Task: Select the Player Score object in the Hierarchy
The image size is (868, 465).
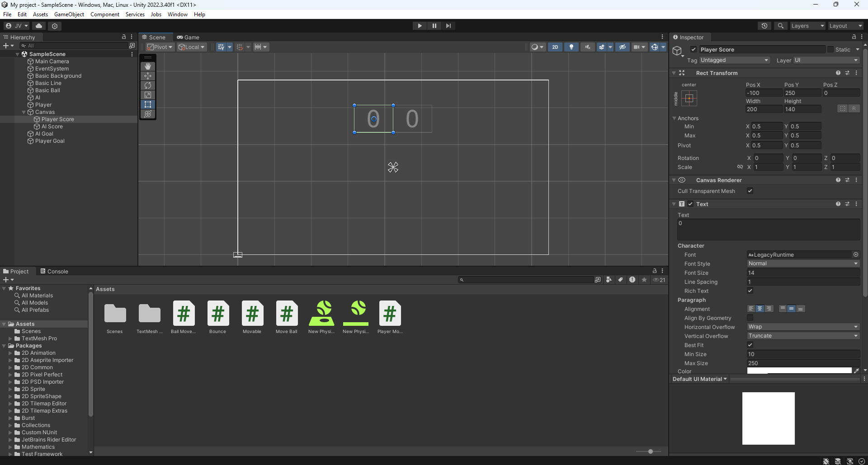Action: 58,119
